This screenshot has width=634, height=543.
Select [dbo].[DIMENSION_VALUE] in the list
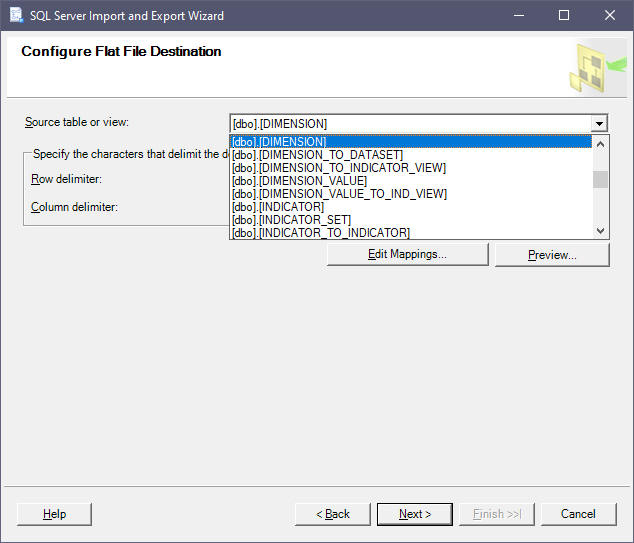click(411, 181)
